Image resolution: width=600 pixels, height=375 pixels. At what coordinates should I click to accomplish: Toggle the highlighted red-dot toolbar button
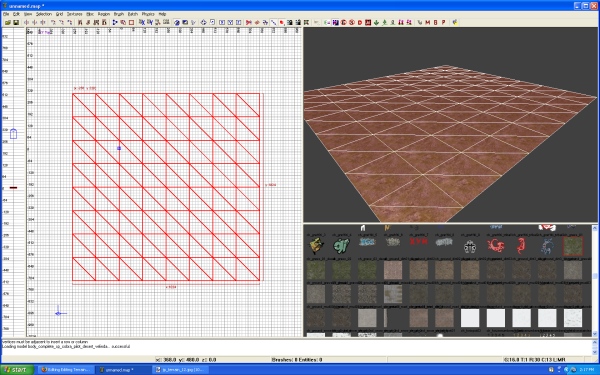282,23
